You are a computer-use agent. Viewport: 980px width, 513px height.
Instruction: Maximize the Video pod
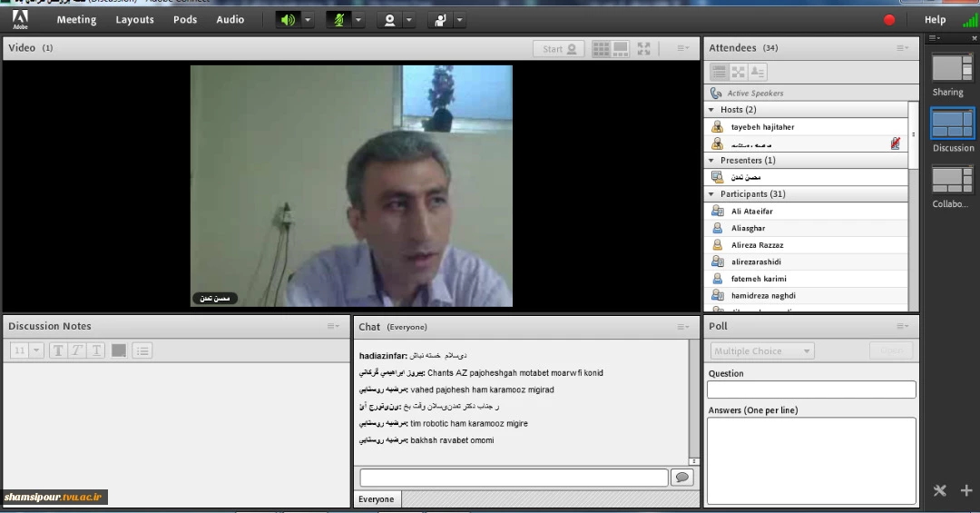pos(643,48)
